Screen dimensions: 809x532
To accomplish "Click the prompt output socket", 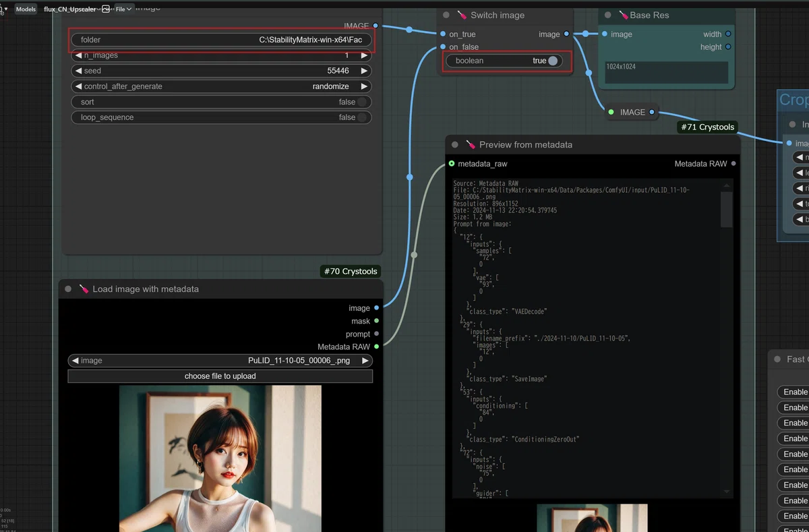I will 376,334.
